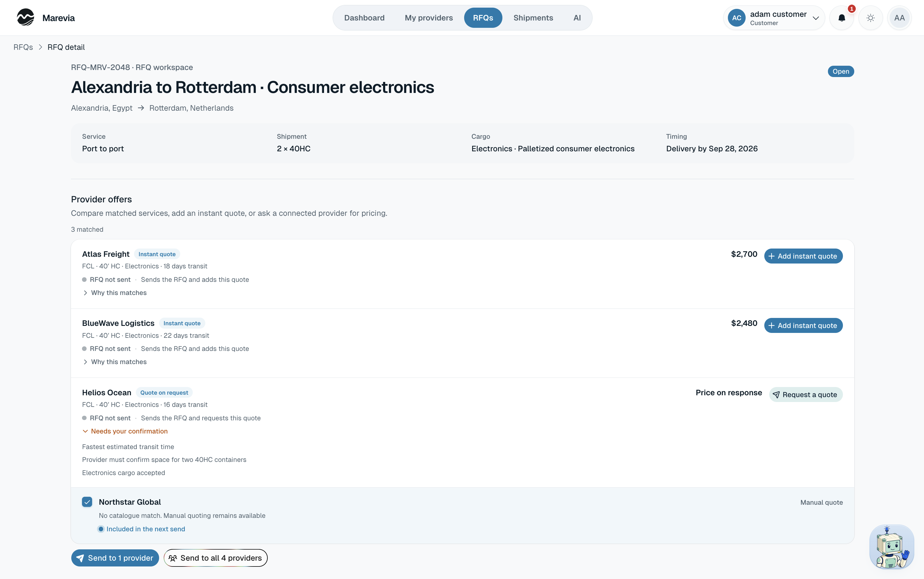Request a quote from Helios Ocean
The height and width of the screenshot is (579, 924).
pos(805,394)
